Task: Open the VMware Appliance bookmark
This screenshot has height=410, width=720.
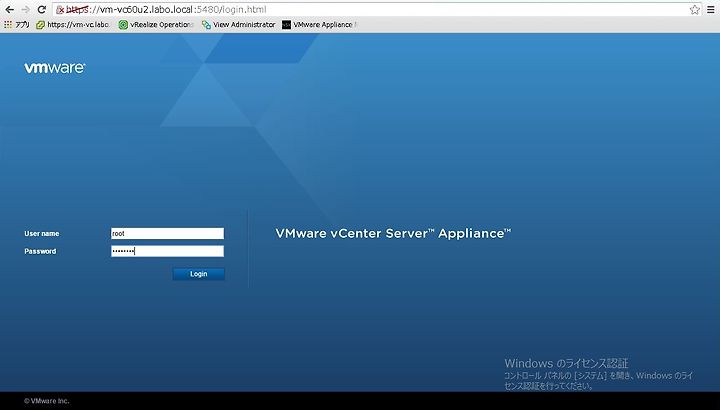Action: [x=320, y=25]
